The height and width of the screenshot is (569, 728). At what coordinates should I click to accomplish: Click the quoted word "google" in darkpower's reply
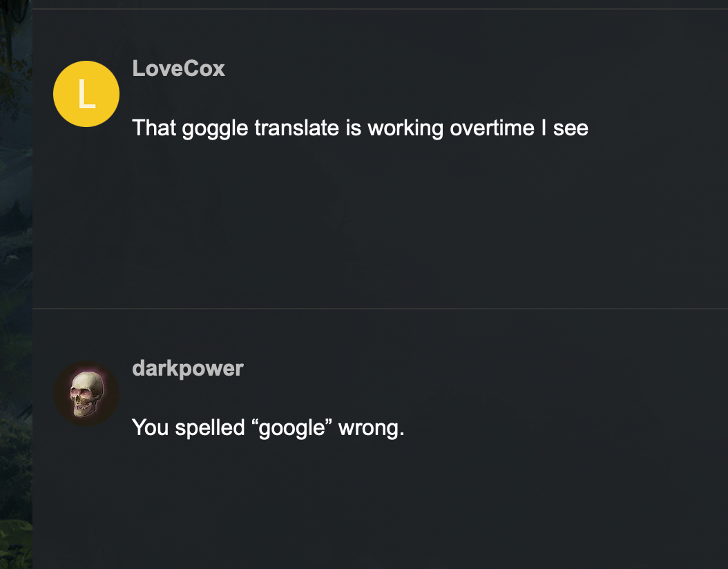pyautogui.click(x=290, y=429)
